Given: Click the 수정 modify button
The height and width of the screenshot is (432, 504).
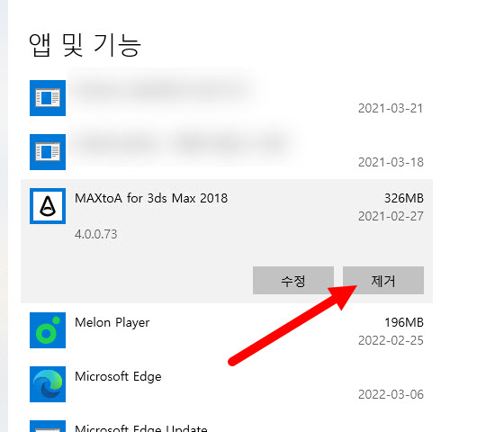Looking at the screenshot, I should pyautogui.click(x=293, y=280).
